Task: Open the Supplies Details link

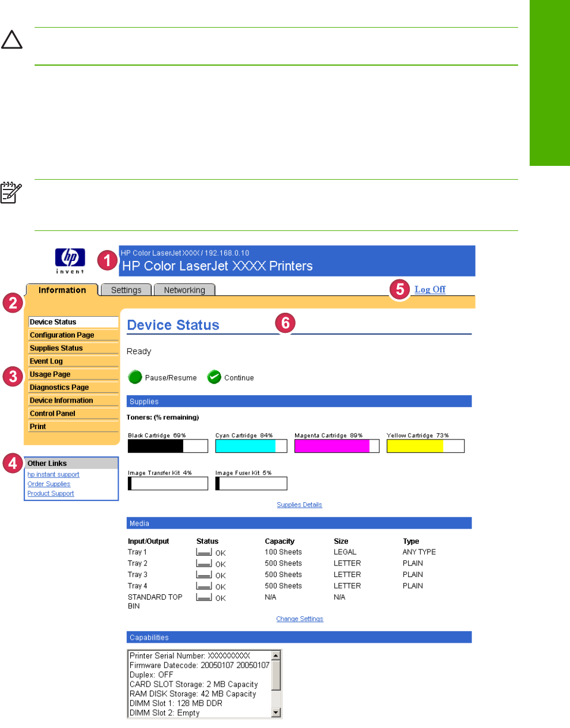Action: click(299, 505)
